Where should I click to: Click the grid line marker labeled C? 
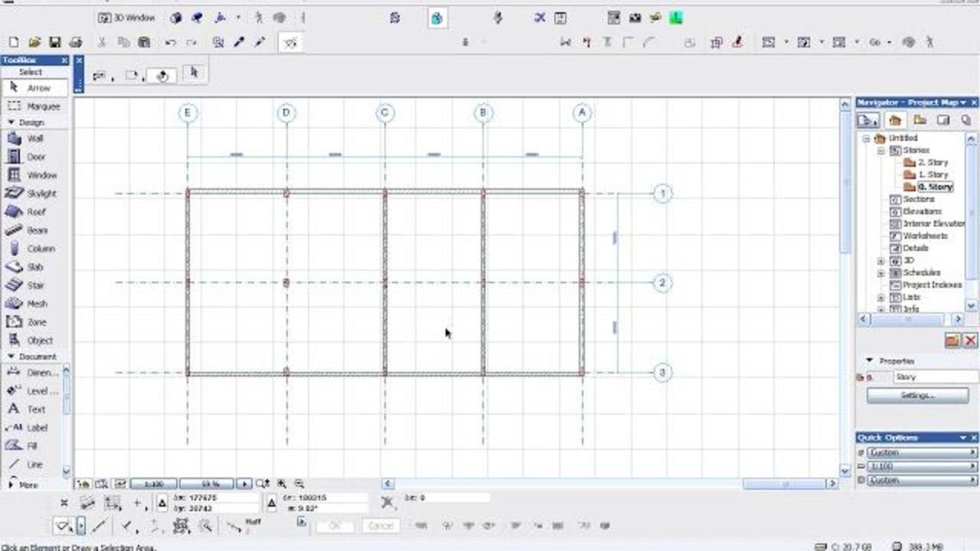(384, 113)
